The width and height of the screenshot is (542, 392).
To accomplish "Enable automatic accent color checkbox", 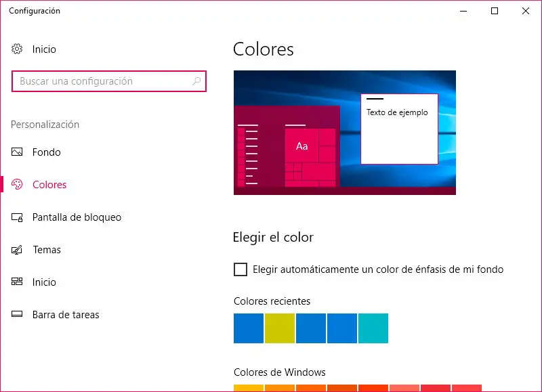I will click(241, 269).
